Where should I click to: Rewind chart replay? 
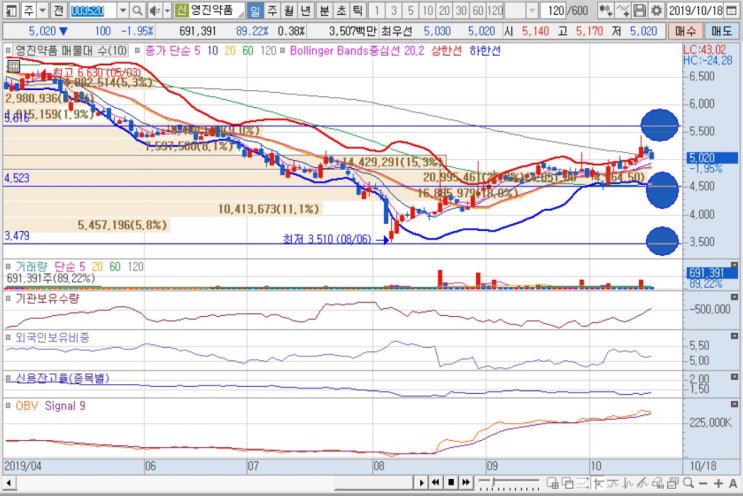436,483
